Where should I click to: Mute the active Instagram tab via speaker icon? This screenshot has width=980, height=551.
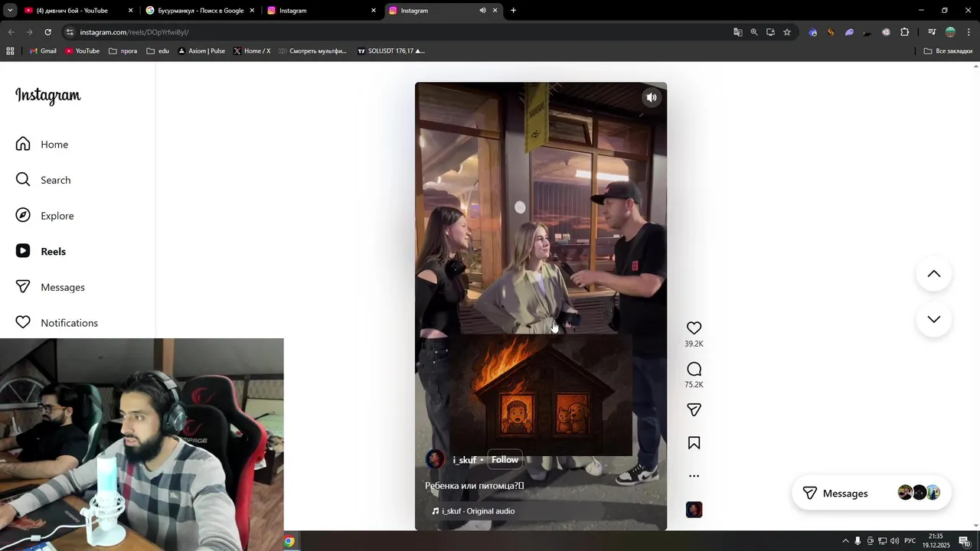pos(482,11)
